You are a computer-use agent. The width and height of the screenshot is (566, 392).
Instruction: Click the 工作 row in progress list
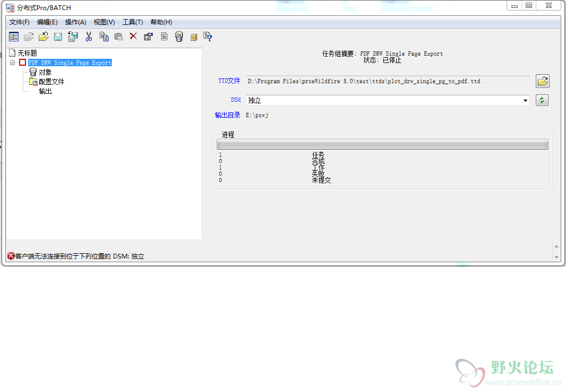click(382, 167)
